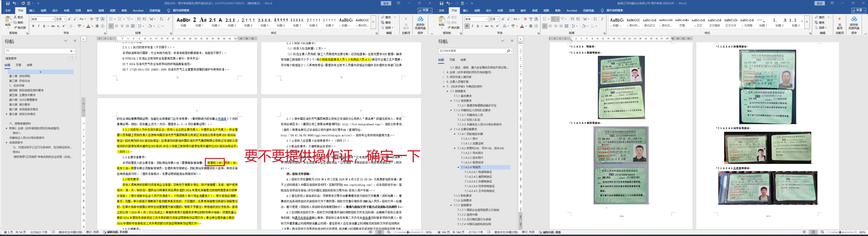The image size is (868, 236).
Task: Click the zoom slider in left window's status bar
Action: coord(408,232)
